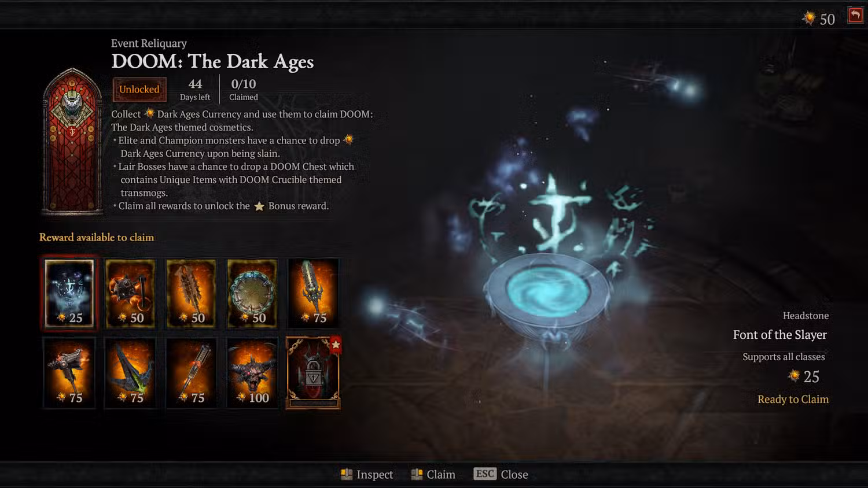The width and height of the screenshot is (868, 488).
Task: Click the 0/10 Claimed counter
Action: click(x=244, y=90)
